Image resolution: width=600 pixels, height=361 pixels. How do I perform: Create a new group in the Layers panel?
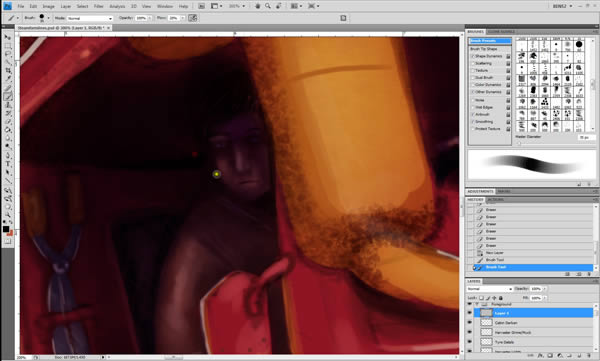tap(569, 356)
